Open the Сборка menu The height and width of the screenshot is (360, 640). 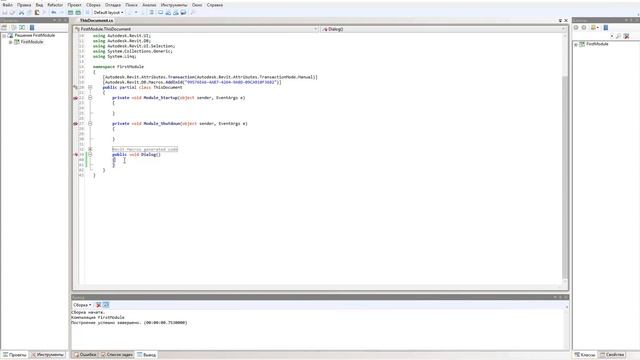pos(93,5)
